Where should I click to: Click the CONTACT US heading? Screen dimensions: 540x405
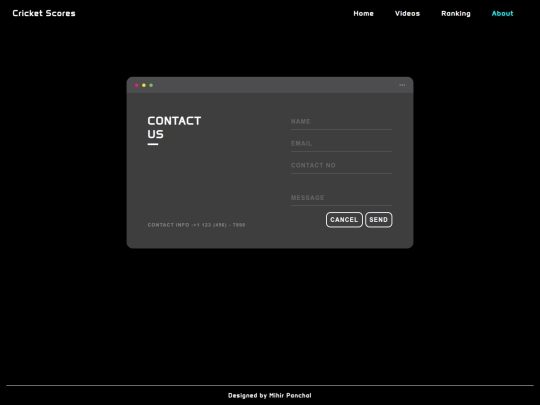click(x=174, y=127)
